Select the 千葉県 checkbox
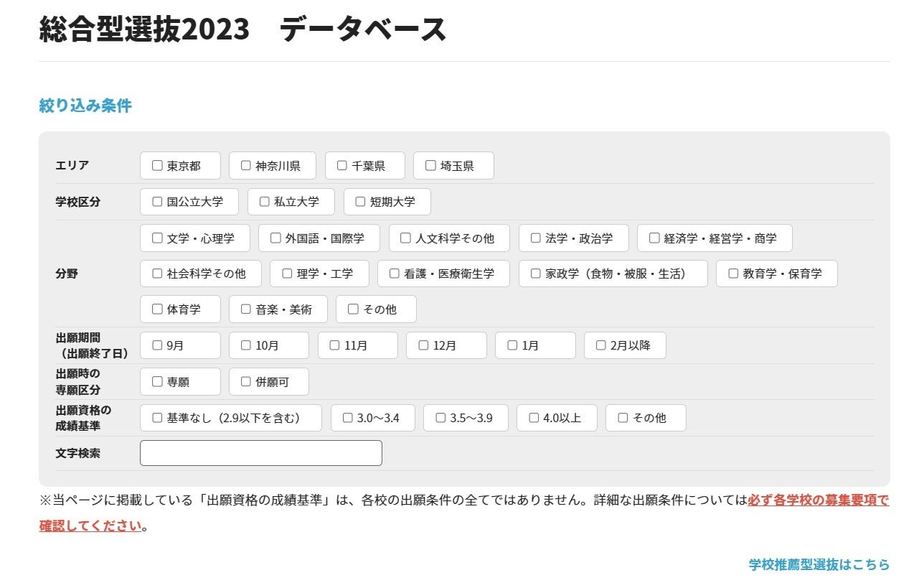The height and width of the screenshot is (588, 924). point(342,166)
